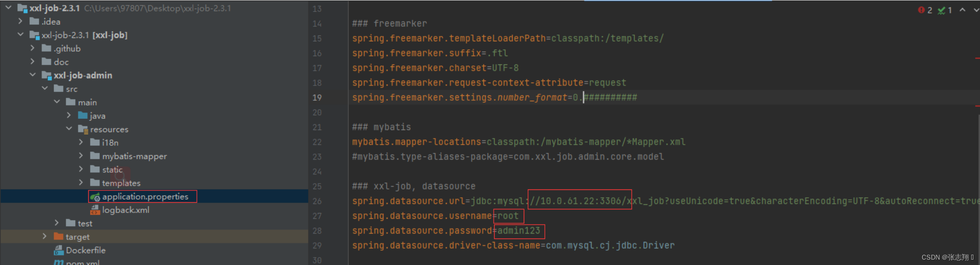Click the xxl-job-admin module folder icon
Viewport: 980px width, 265px height.
pyautogui.click(x=47, y=76)
